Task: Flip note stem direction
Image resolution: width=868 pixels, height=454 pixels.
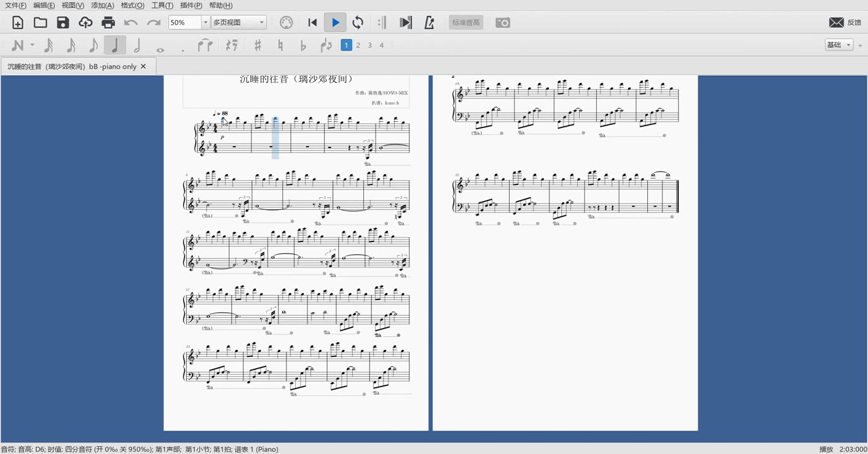Action: click(326, 45)
